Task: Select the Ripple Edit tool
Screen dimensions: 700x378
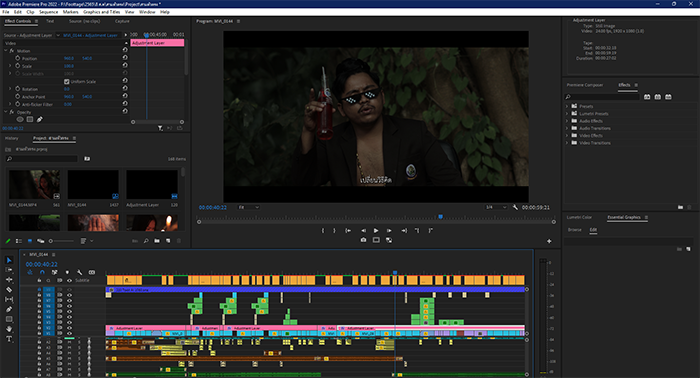Action: (x=9, y=279)
